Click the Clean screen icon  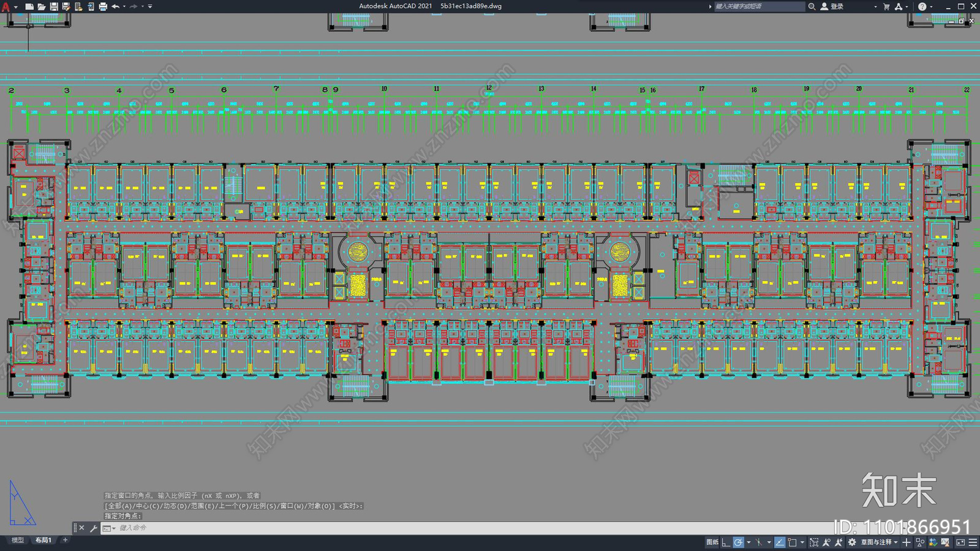[x=960, y=542]
